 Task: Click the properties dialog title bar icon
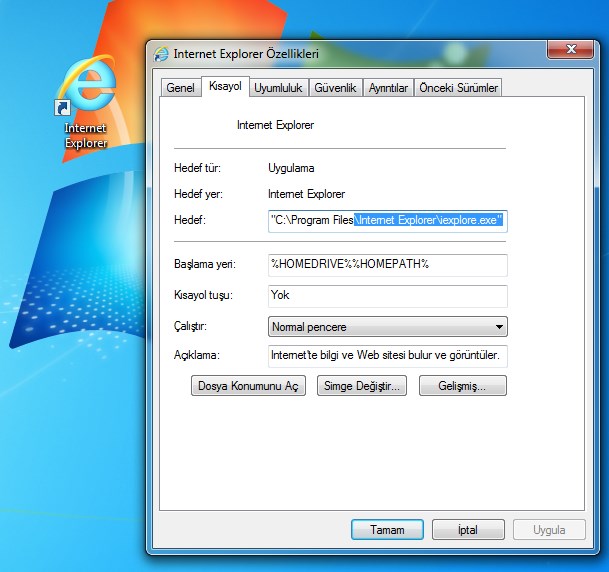162,54
